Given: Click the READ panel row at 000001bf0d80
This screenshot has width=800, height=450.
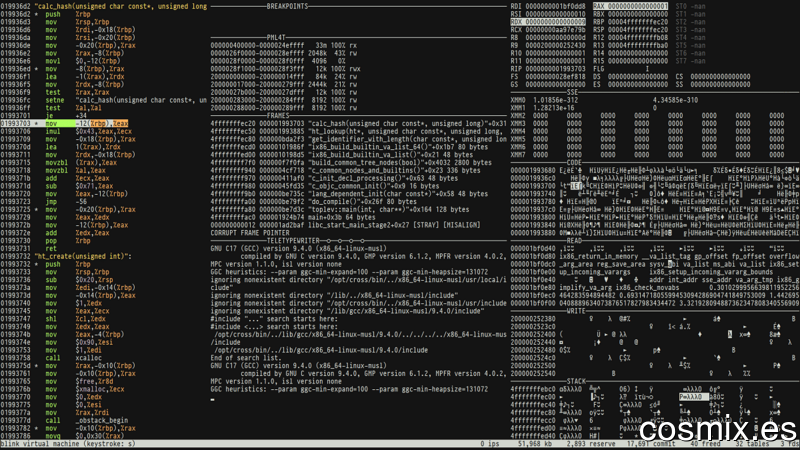Looking at the screenshot, I should tap(655, 256).
